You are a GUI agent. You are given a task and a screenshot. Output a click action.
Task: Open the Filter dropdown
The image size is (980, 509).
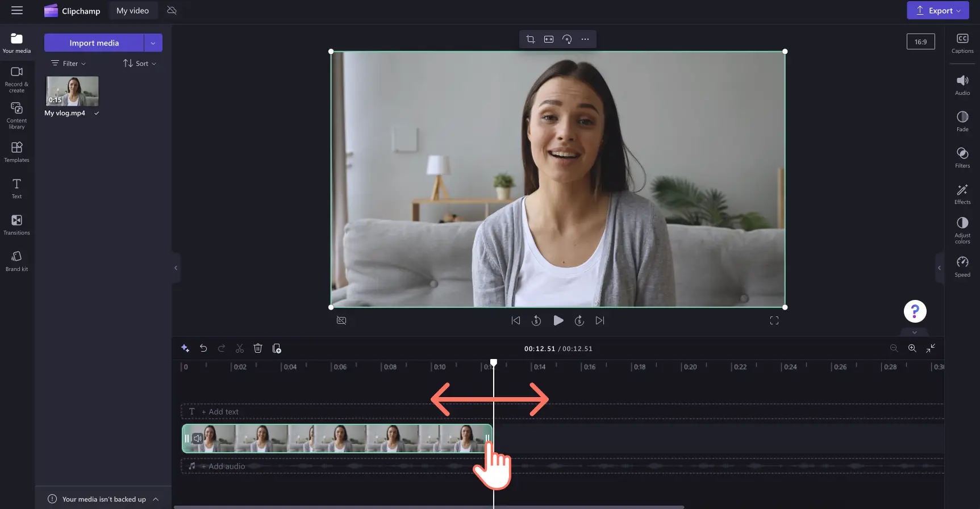(69, 63)
